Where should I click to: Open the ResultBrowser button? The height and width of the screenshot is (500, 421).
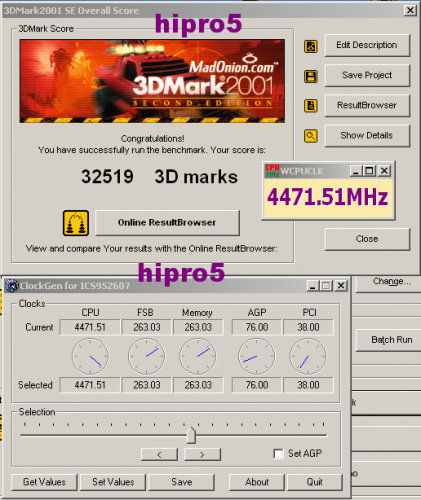coord(367,105)
